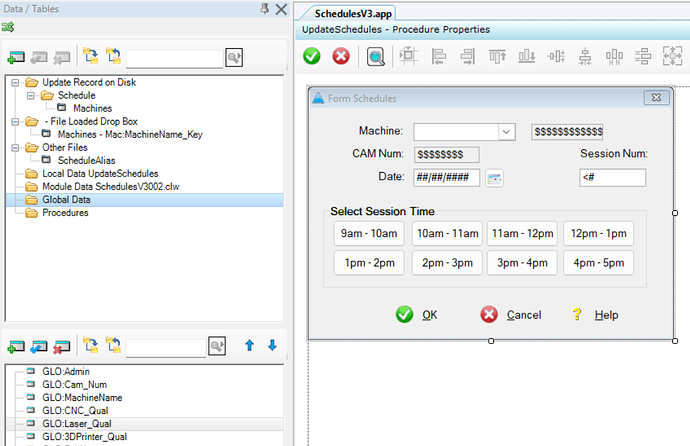690x446 pixels.
Task: Switch to the SchedulesV3.app tab
Action: coord(353,14)
